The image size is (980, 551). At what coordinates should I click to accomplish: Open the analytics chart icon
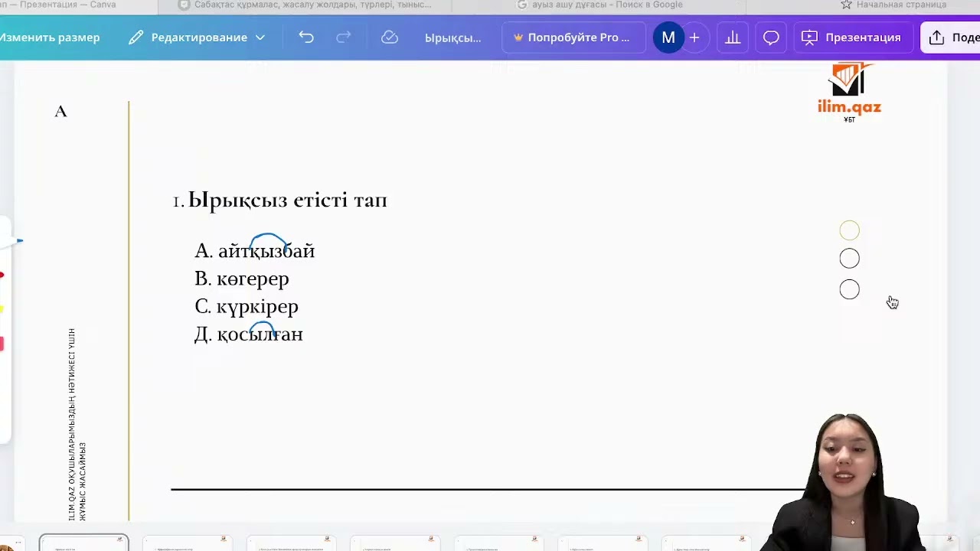(x=733, y=37)
